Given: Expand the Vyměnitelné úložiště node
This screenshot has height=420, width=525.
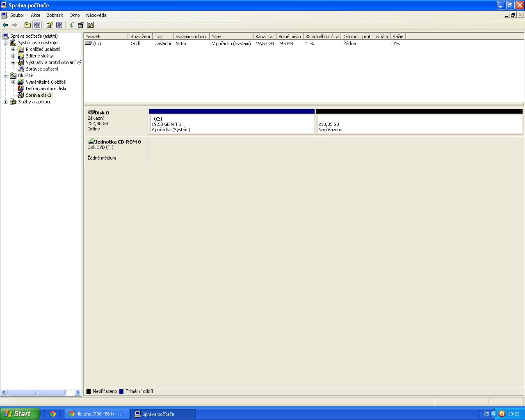Looking at the screenshot, I should pyautogui.click(x=13, y=82).
